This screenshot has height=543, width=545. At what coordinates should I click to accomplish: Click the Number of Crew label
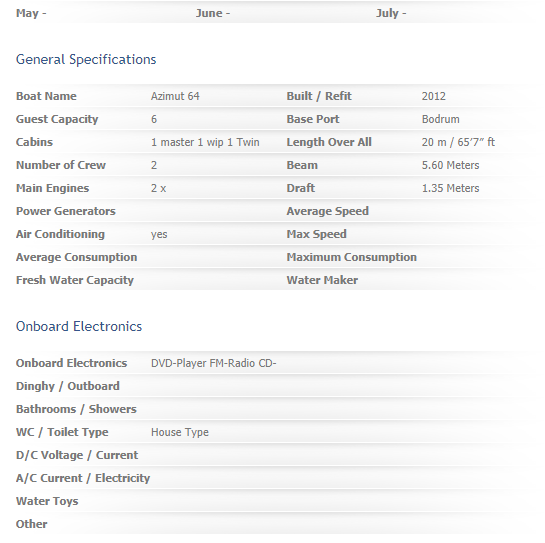pyautogui.click(x=61, y=165)
